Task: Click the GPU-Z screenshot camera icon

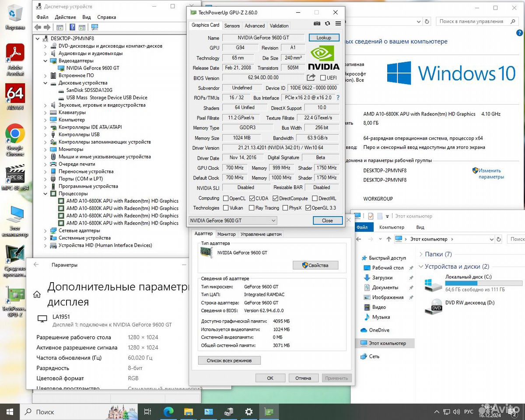Action: (317, 24)
